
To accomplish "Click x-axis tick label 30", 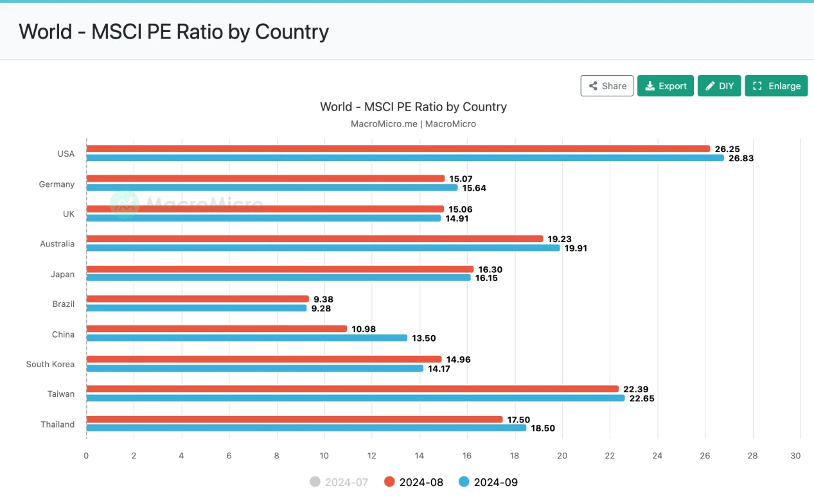I will pyautogui.click(x=795, y=456).
